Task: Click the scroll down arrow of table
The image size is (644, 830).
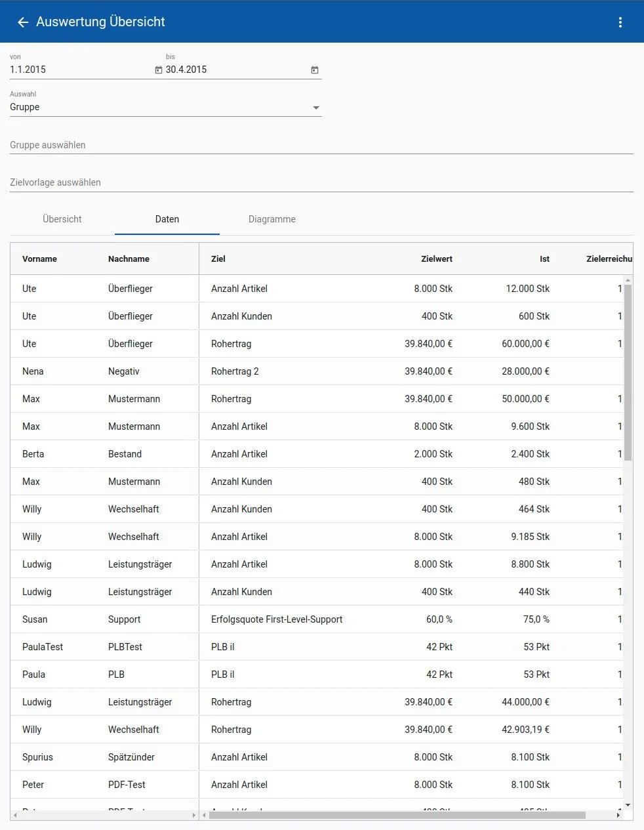Action: click(628, 805)
